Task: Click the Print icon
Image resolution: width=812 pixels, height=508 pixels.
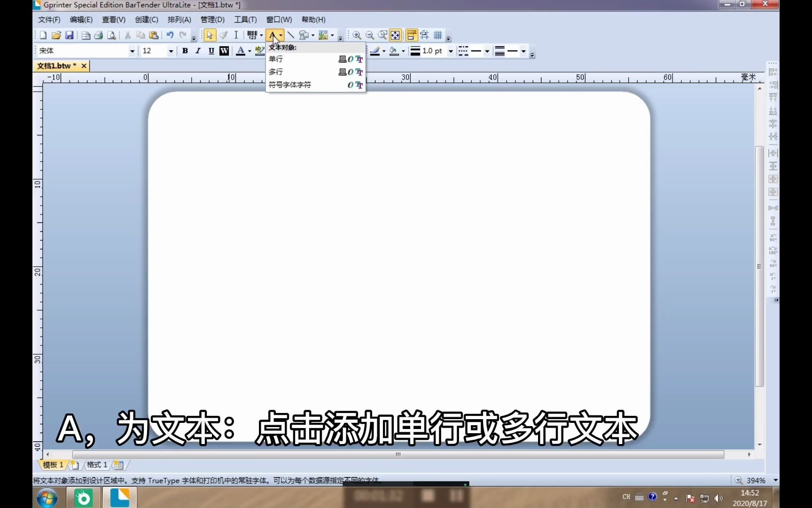Action: pyautogui.click(x=99, y=35)
